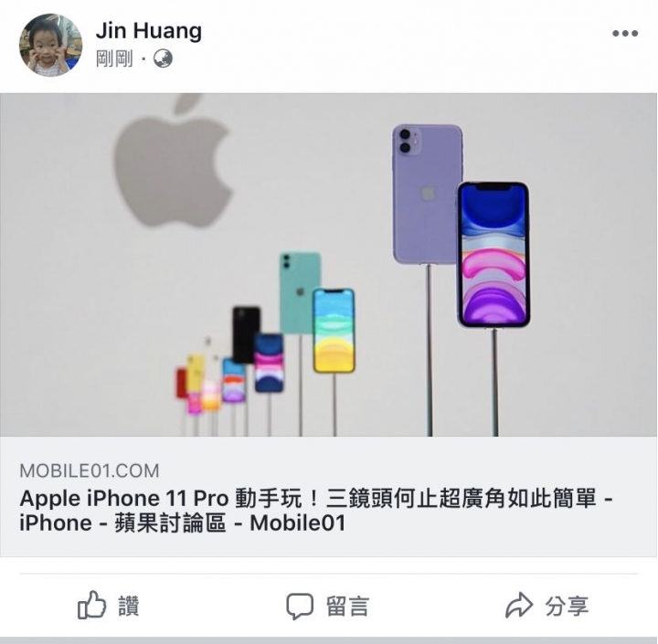The width and height of the screenshot is (658, 644).
Task: Open the Jin Huang profile name link
Action: [149, 31]
